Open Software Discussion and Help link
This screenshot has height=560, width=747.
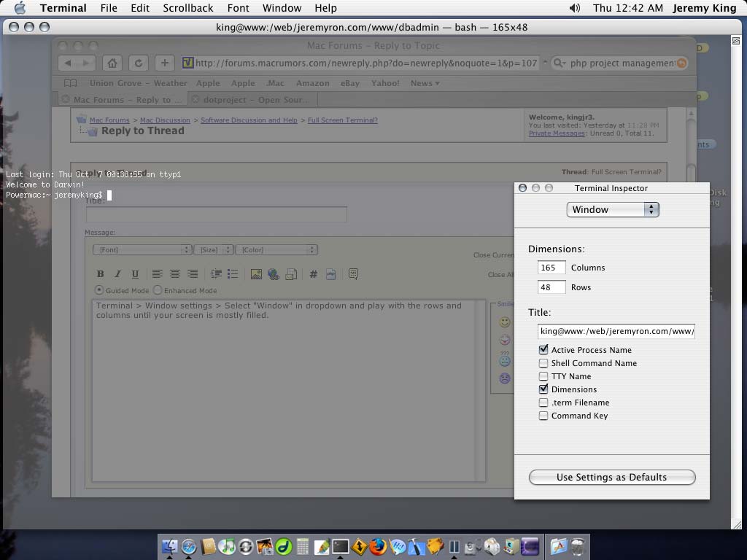click(x=249, y=120)
